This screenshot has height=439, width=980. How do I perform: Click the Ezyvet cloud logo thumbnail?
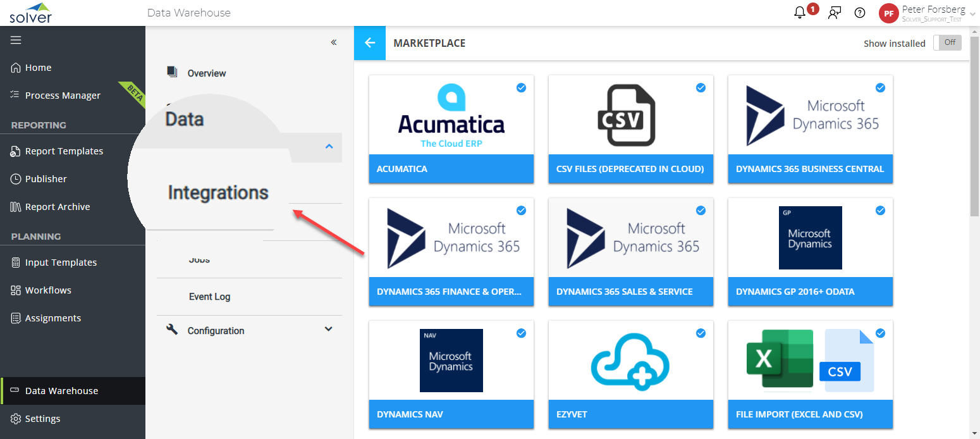(x=630, y=361)
